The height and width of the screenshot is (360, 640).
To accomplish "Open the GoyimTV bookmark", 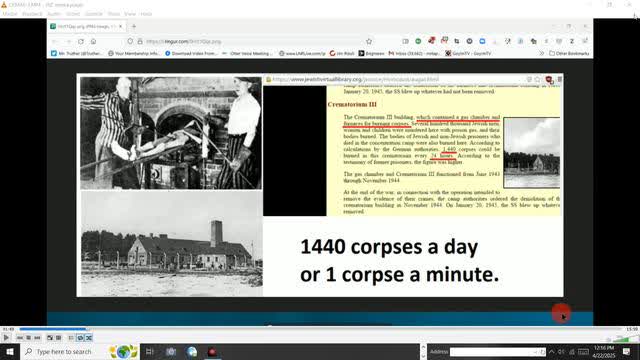I will 468,53.
